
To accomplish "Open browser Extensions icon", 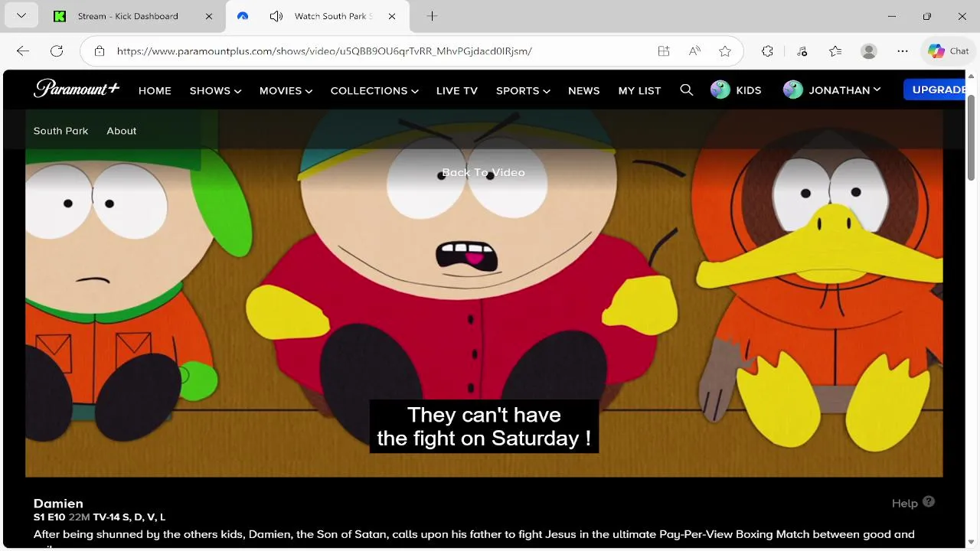I will pyautogui.click(x=768, y=51).
